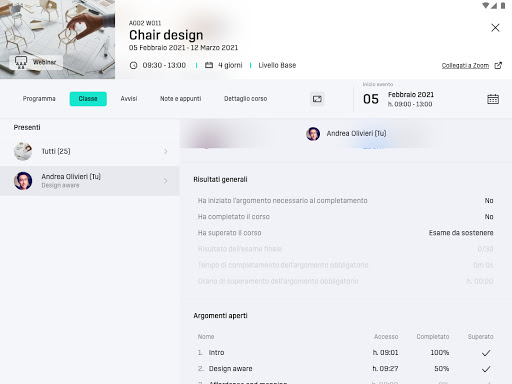Click the Risultato dell'esame finale label
512x384 pixels.
(240, 249)
